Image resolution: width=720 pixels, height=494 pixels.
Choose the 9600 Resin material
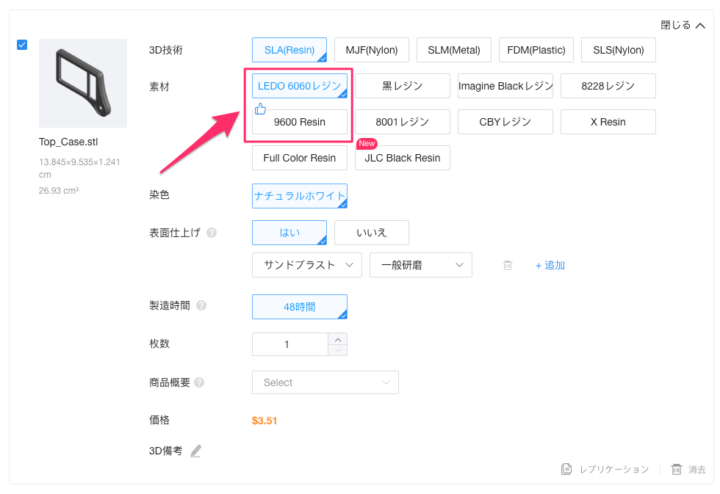pyautogui.click(x=299, y=122)
